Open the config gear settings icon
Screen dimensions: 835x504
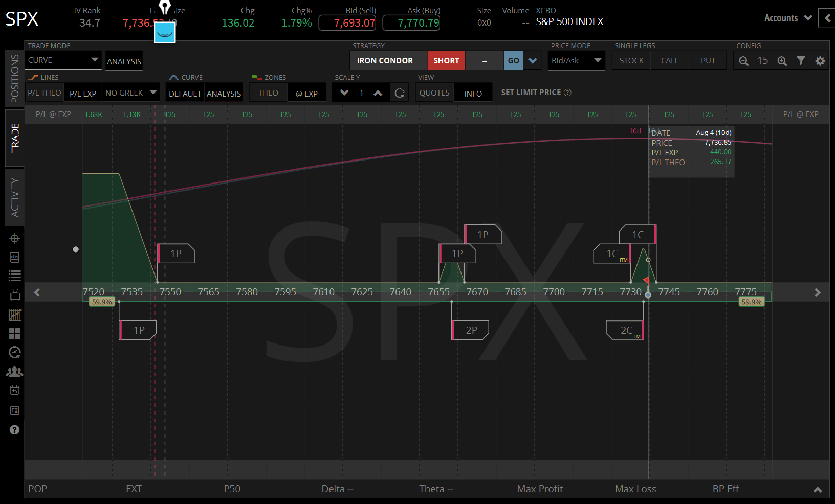point(820,61)
